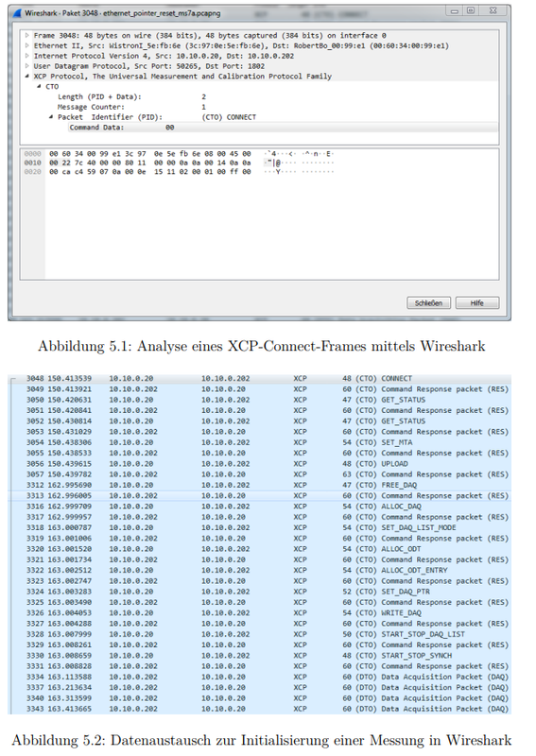The width and height of the screenshot is (536, 756).
Task: Select packet 3328 START_STOP_DAQ_LIST row
Action: (x=260, y=634)
